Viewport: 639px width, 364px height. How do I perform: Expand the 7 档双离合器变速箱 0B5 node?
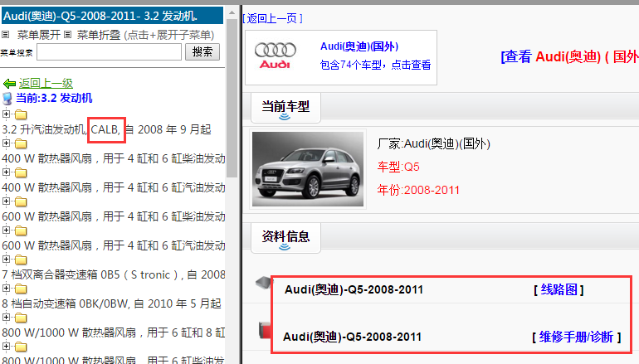[6, 259]
